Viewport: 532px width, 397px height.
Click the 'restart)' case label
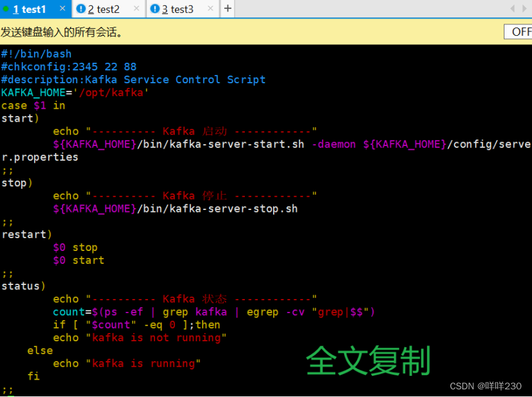coord(27,234)
